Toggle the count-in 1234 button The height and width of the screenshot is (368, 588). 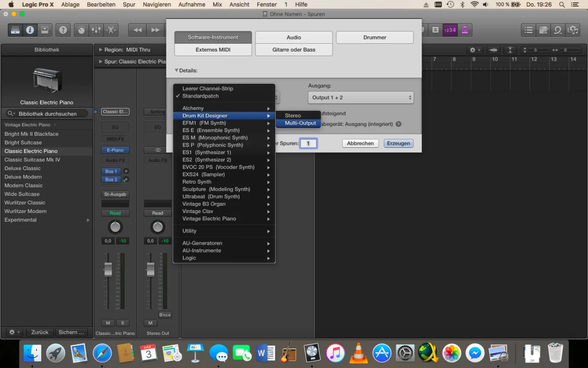point(450,30)
